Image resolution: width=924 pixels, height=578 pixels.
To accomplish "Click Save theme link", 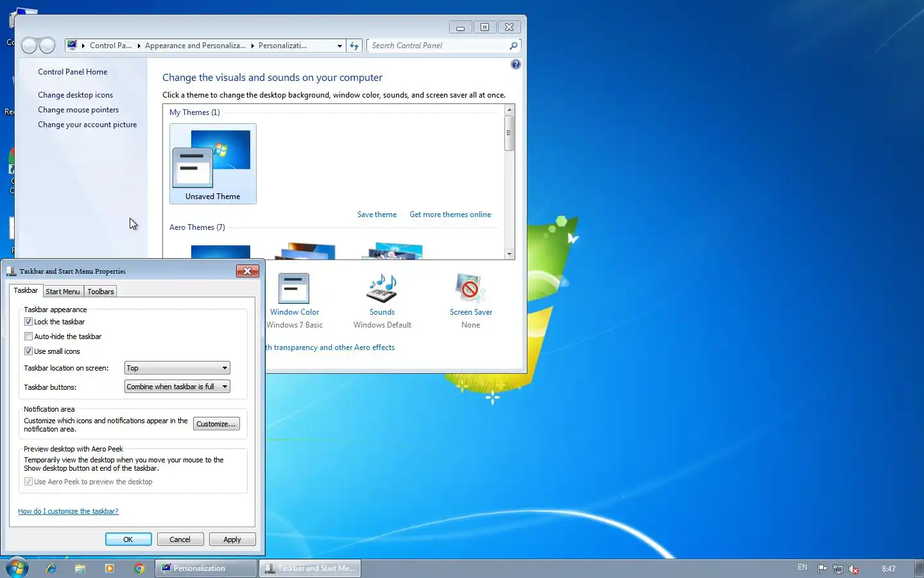I will [x=377, y=215].
